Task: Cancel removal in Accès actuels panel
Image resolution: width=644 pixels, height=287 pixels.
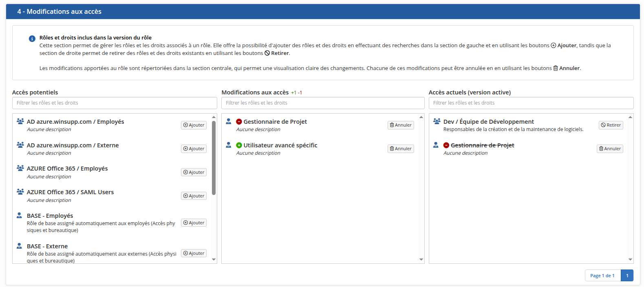Action: [610, 149]
